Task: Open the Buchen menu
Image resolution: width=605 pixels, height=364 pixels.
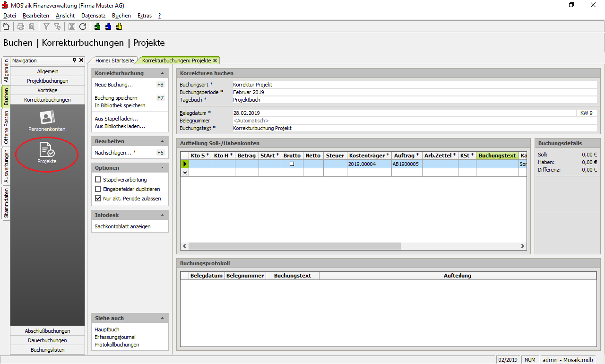Action: [121, 16]
